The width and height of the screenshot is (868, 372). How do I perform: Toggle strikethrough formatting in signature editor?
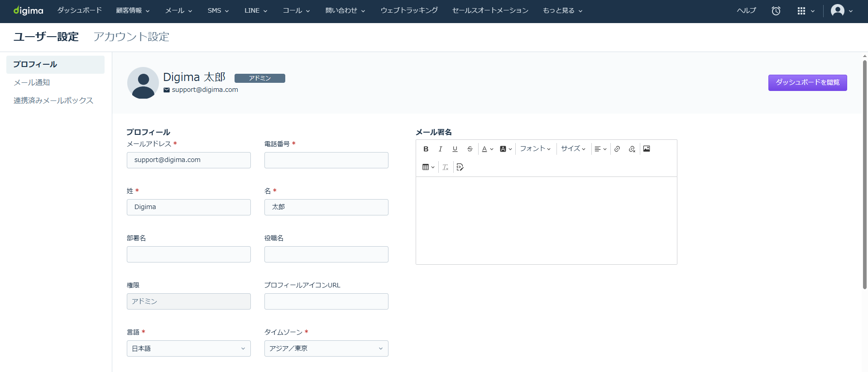click(x=470, y=149)
